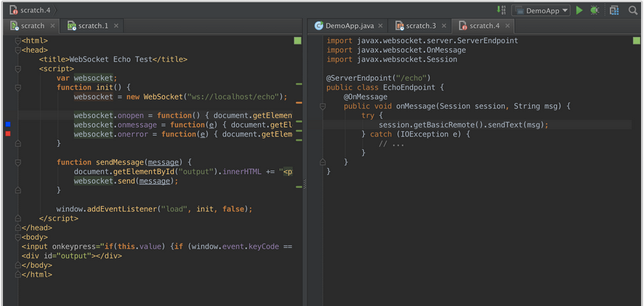
Task: Click the closing fold marker at </script>
Action: [18, 219]
